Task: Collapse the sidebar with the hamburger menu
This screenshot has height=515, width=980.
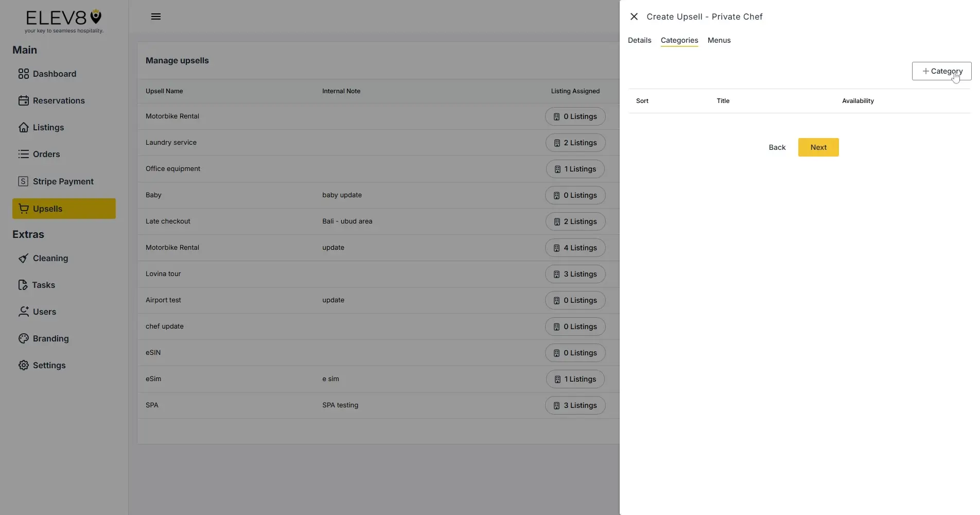Action: click(156, 16)
